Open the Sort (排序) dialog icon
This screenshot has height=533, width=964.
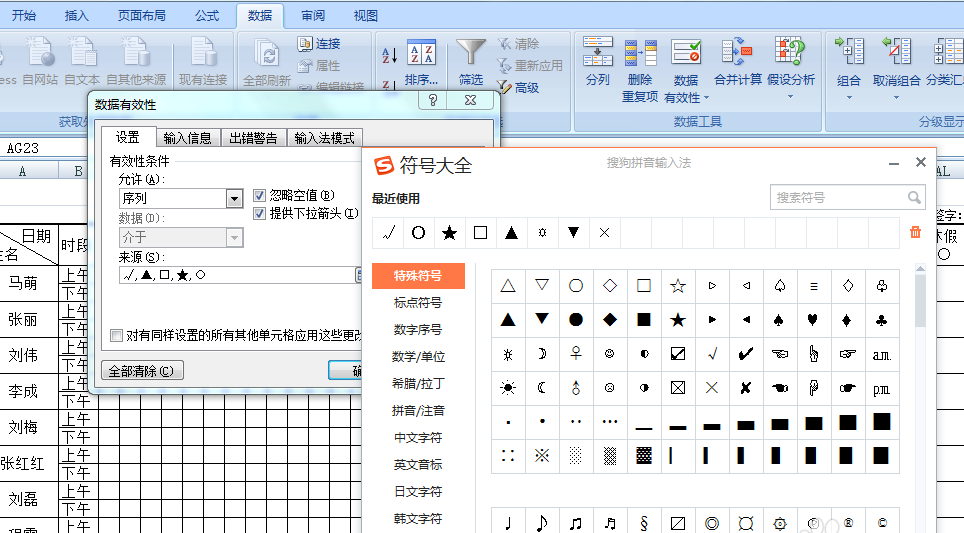coord(422,53)
